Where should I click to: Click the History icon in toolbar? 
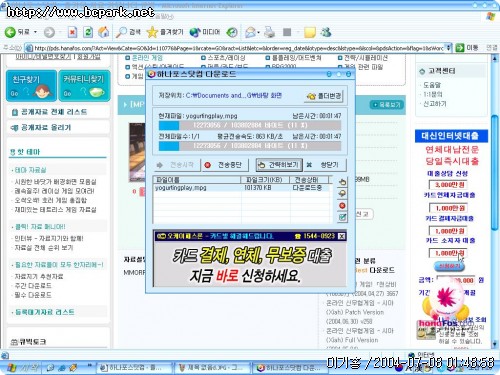pos(232,32)
